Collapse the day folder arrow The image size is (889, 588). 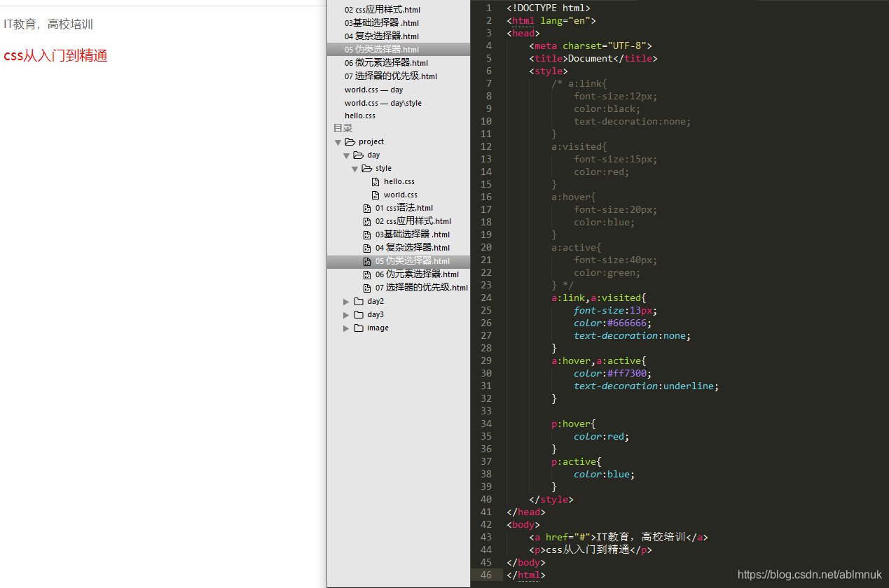point(346,155)
